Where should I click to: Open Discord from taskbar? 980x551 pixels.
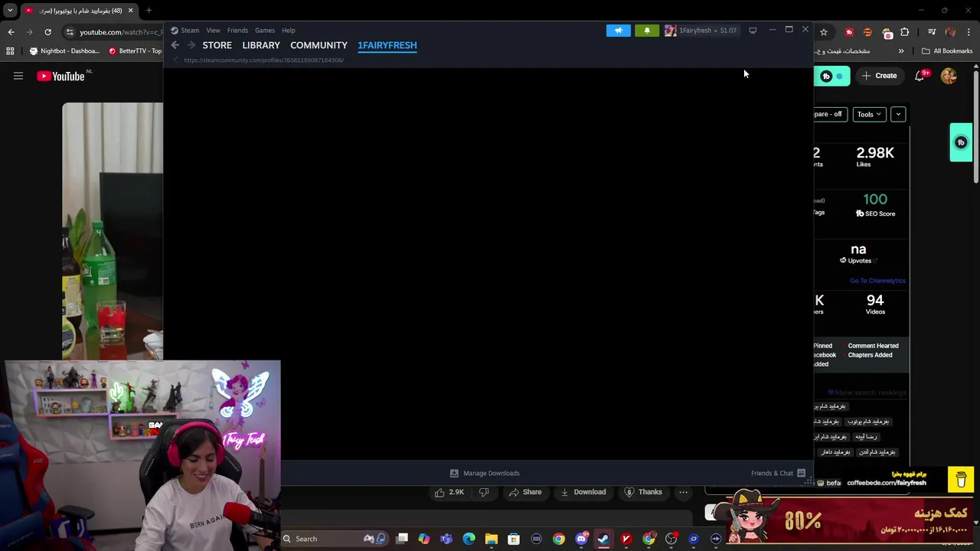(x=581, y=539)
